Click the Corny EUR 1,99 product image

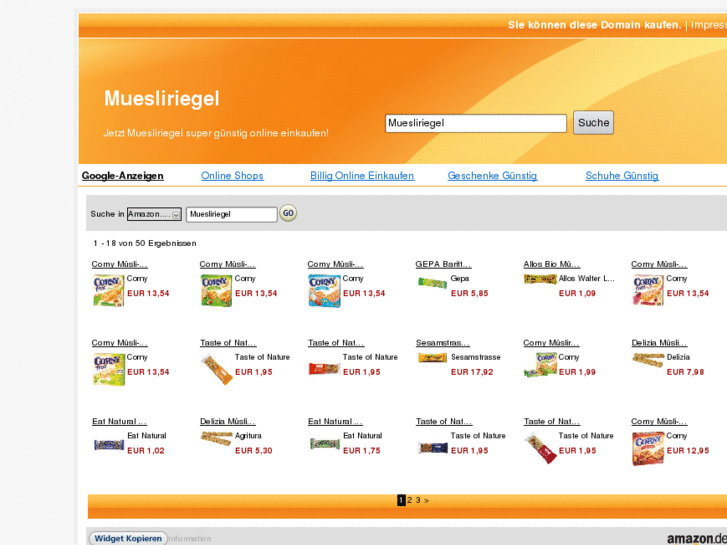point(540,365)
